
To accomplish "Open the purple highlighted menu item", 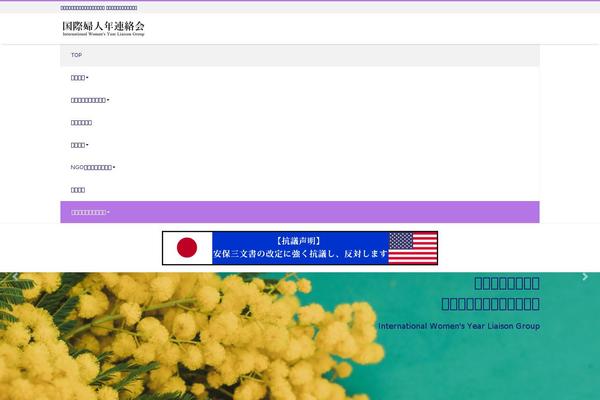I will click(300, 212).
